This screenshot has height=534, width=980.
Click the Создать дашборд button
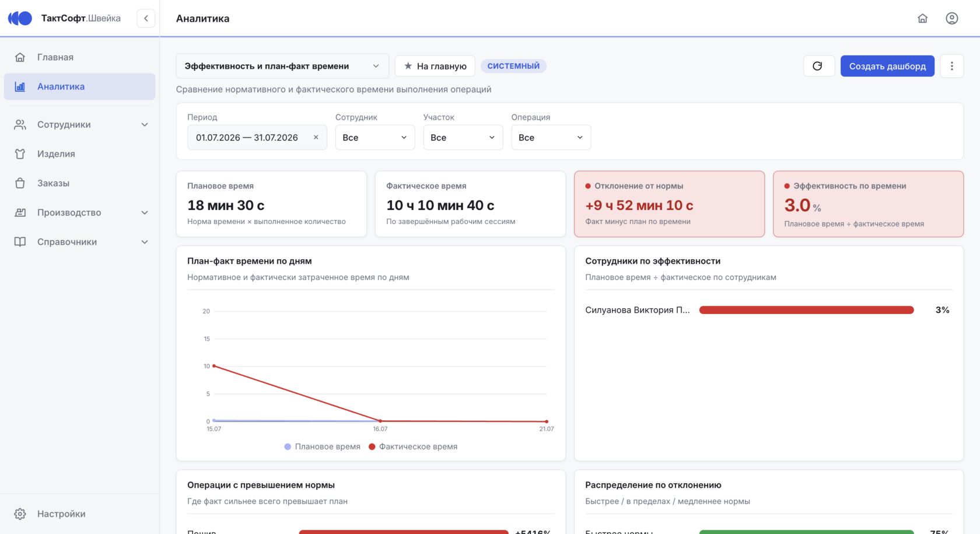[x=887, y=66]
